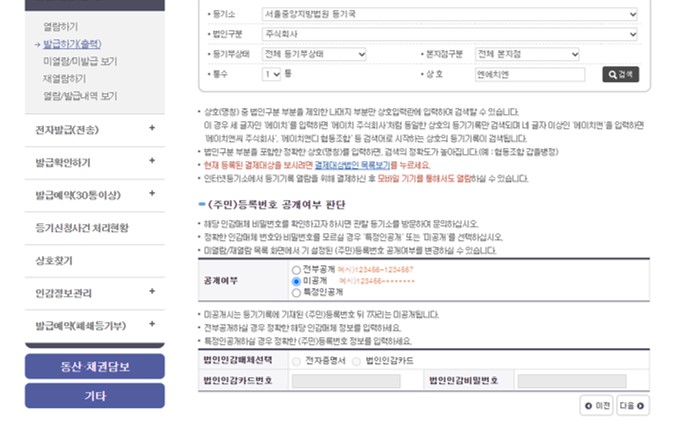Click the 법인인감비밀번호 input field

coord(572,381)
